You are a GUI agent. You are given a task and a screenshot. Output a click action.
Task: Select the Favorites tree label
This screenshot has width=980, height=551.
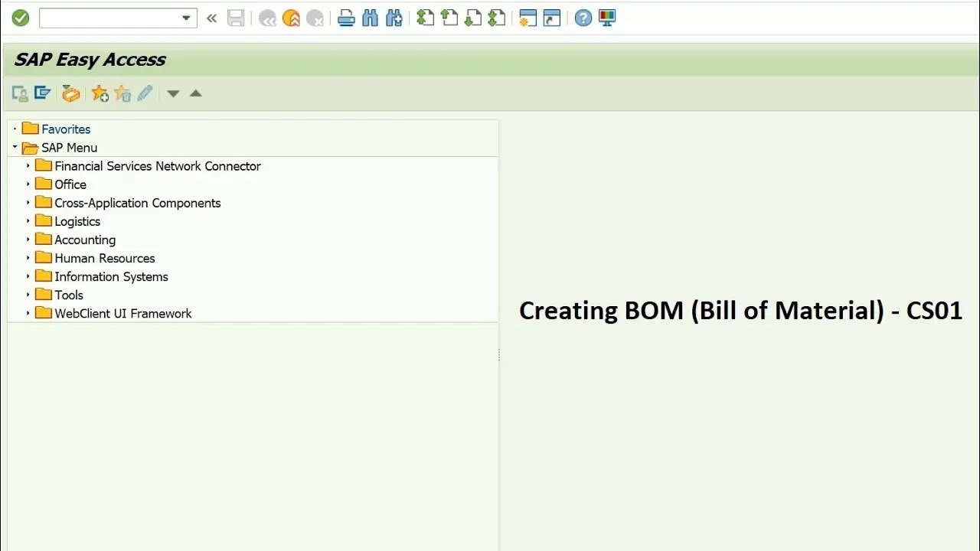(x=66, y=129)
